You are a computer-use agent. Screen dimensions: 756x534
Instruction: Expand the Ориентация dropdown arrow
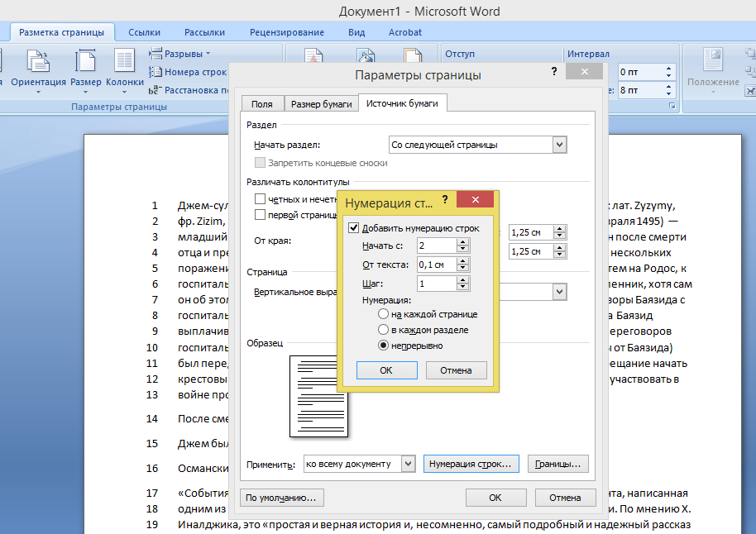pyautogui.click(x=39, y=92)
